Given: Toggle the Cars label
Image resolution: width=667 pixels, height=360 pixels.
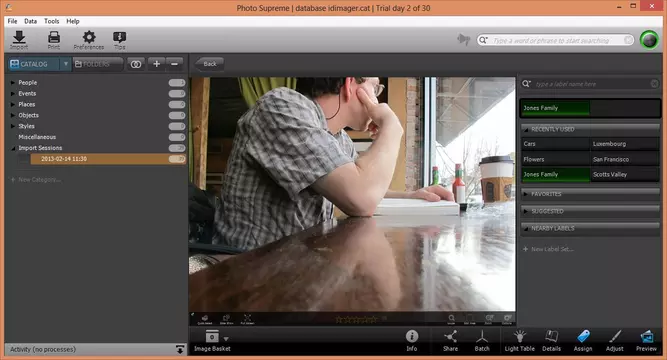Looking at the screenshot, I should (x=555, y=144).
